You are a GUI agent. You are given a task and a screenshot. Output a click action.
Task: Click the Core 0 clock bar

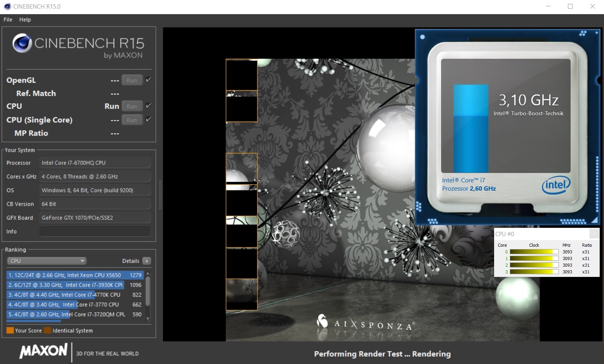(534, 252)
